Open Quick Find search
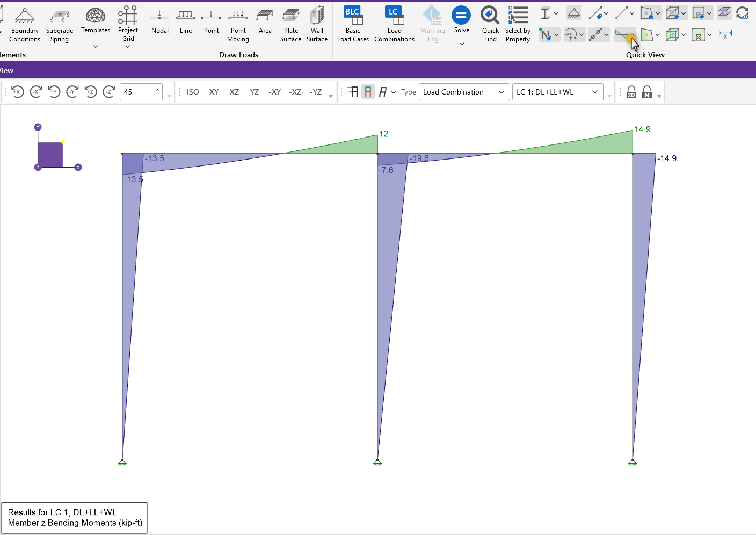756x535 pixels. (490, 25)
